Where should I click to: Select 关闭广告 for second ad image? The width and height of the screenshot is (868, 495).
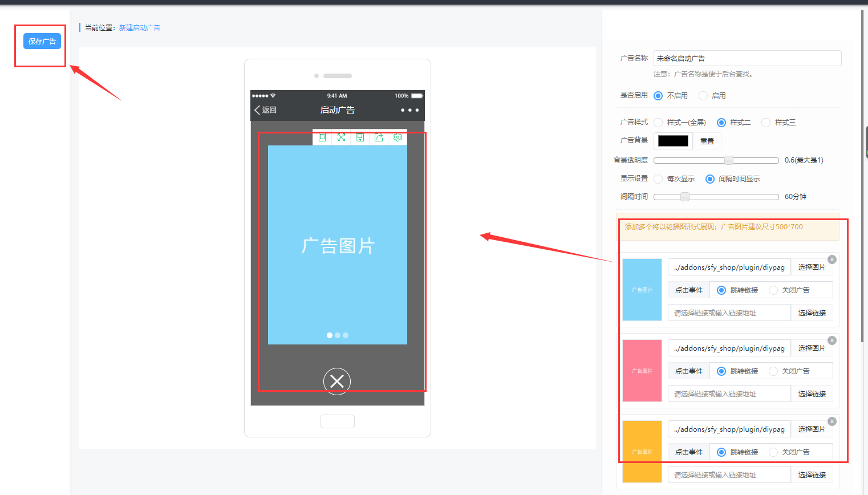pos(773,371)
